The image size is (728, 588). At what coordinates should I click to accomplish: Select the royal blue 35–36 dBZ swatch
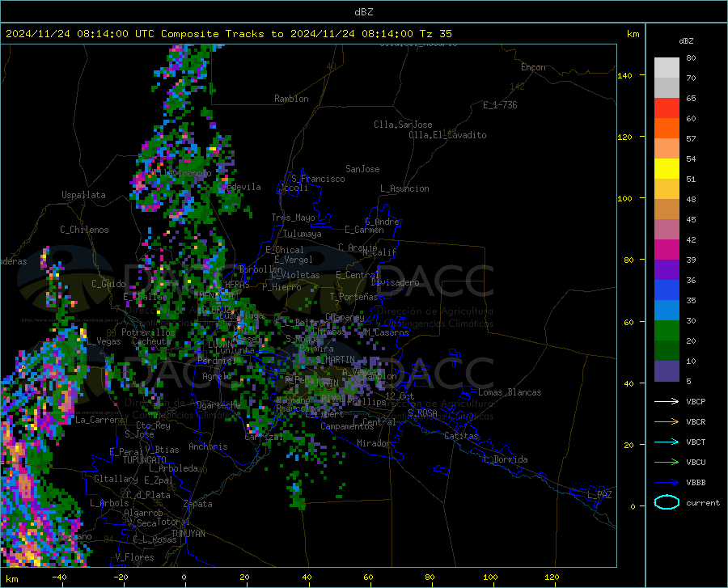click(x=667, y=290)
